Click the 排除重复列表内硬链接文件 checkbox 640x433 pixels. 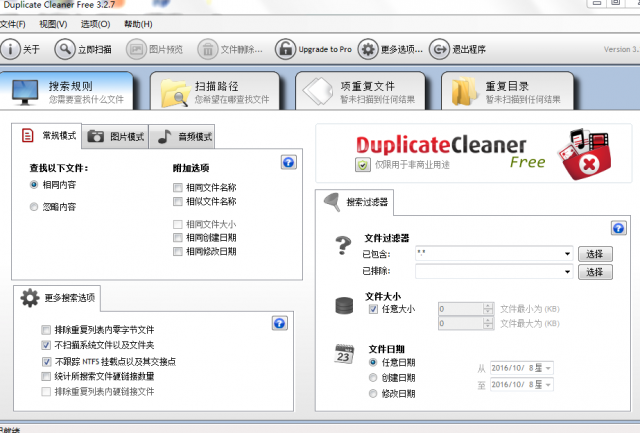pyautogui.click(x=46, y=392)
